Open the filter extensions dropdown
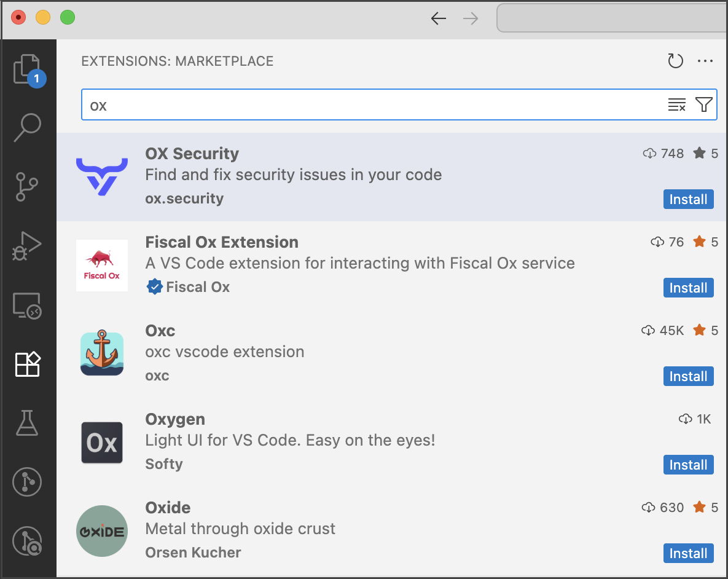 704,105
